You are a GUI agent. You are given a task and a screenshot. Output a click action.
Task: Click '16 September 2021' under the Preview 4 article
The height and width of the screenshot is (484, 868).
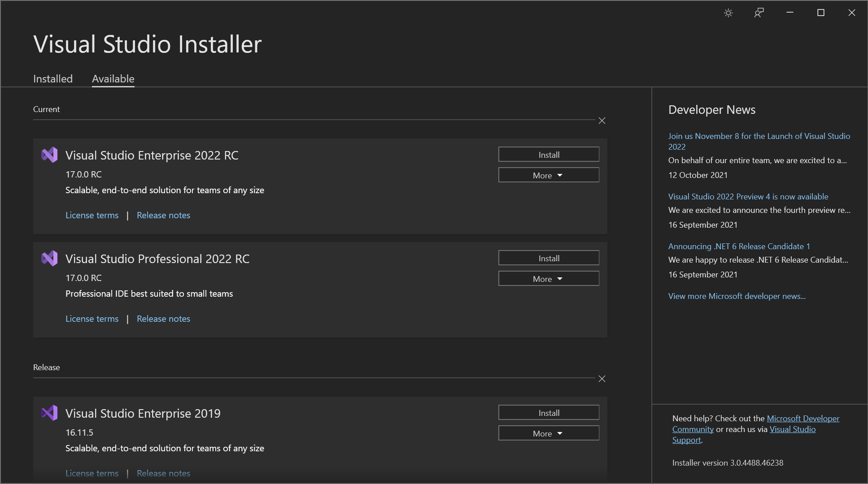(703, 225)
